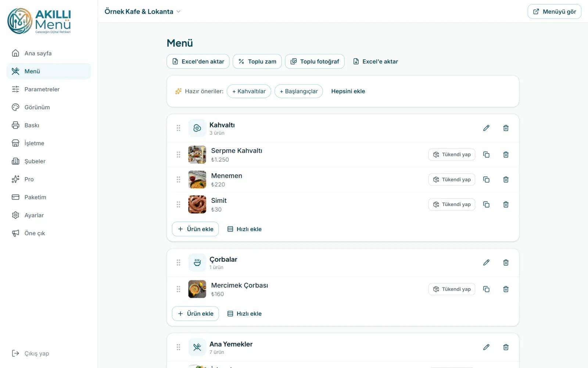This screenshot has width=588, height=368.
Task: Export the menu with Excel'e aktar
Action: (376, 61)
